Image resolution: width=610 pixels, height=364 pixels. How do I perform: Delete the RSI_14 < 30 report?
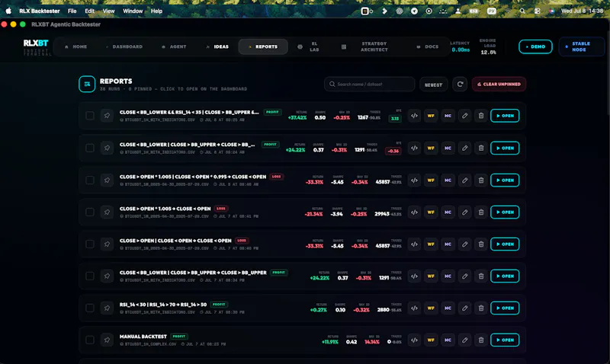(x=481, y=308)
